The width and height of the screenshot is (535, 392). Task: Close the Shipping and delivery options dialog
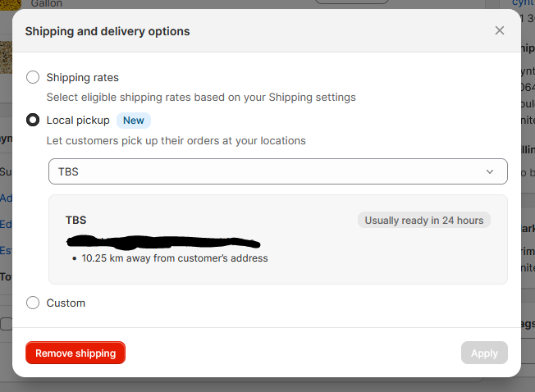500,31
